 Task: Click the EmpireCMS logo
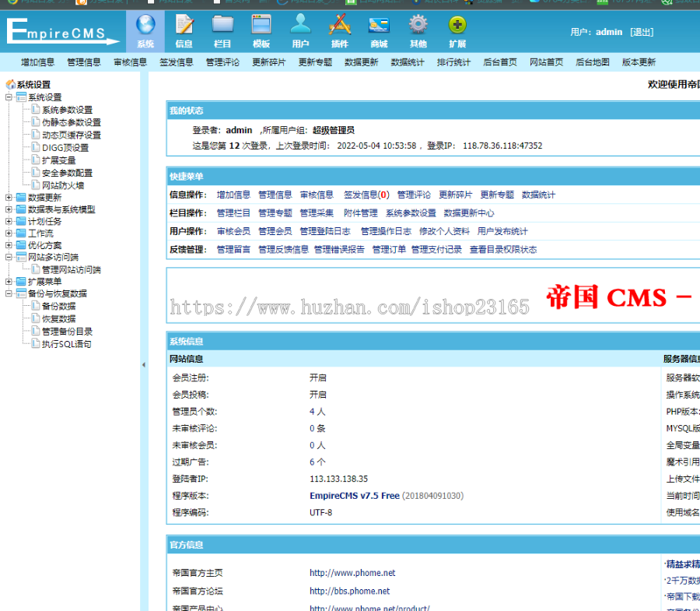pyautogui.click(x=62, y=31)
